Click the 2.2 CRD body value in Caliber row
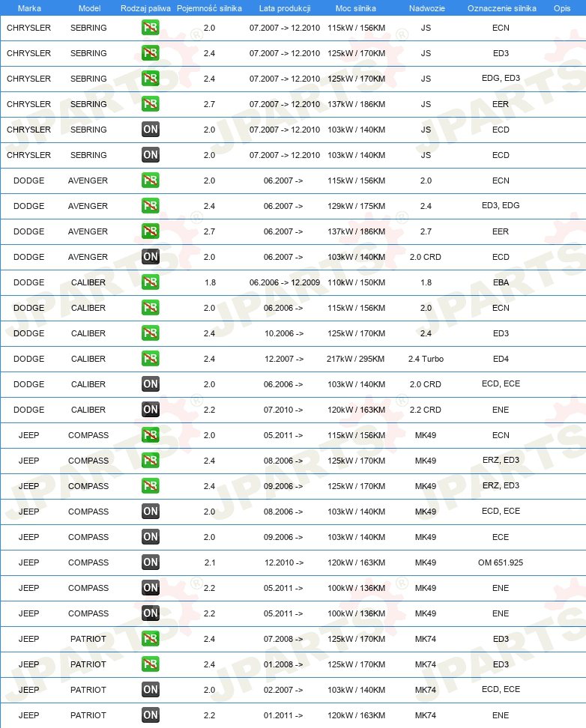 425,410
